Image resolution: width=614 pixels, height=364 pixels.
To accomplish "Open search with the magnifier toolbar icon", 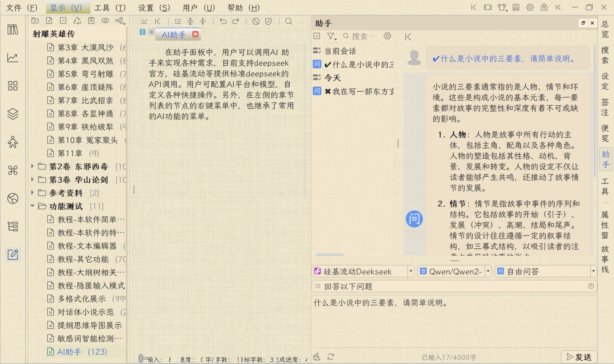I will click(289, 21).
